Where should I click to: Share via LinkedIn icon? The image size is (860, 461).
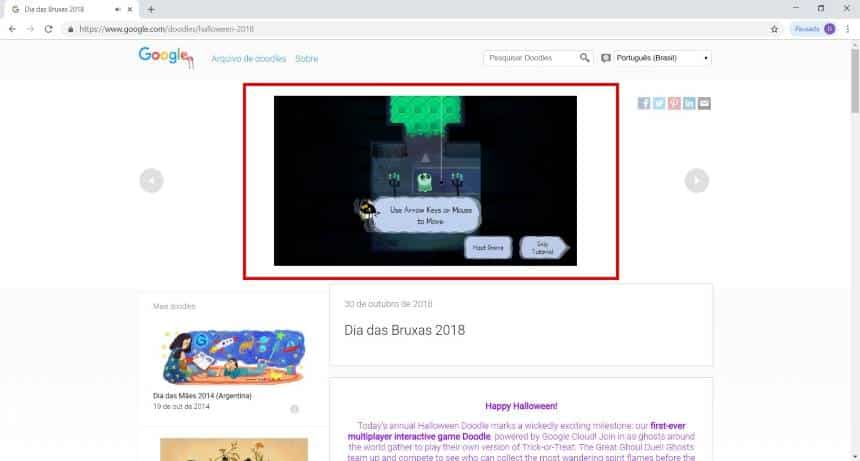pyautogui.click(x=690, y=103)
